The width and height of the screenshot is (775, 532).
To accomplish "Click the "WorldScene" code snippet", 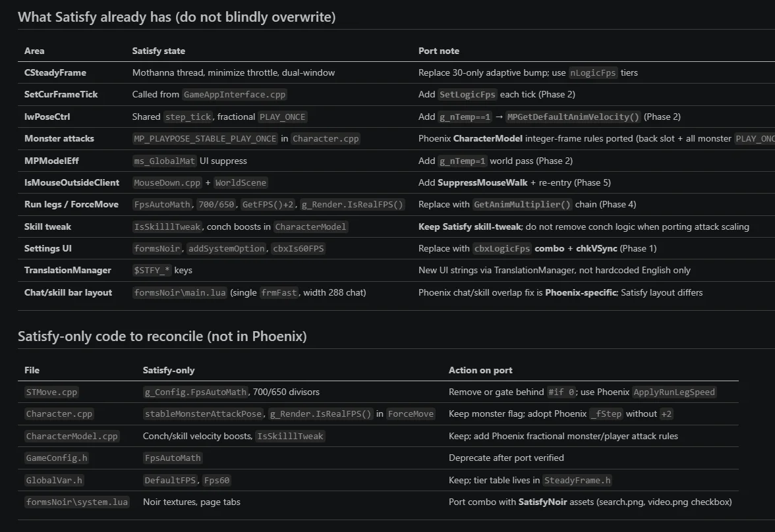I will (241, 182).
